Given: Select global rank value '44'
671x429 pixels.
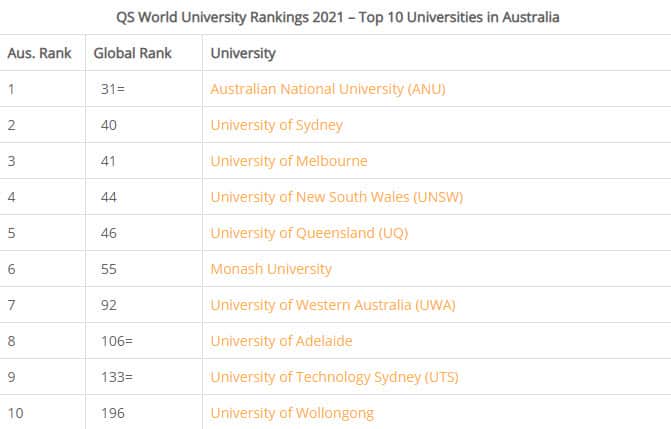Looking at the screenshot, I should coord(109,197).
